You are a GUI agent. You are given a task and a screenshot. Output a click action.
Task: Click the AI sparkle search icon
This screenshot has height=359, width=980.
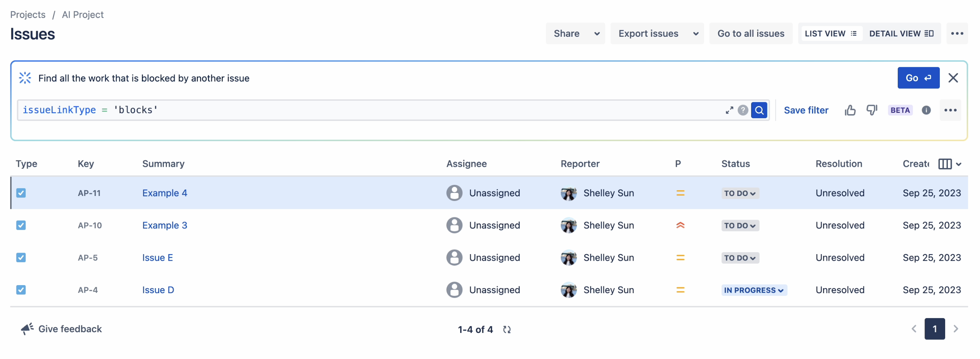[24, 78]
